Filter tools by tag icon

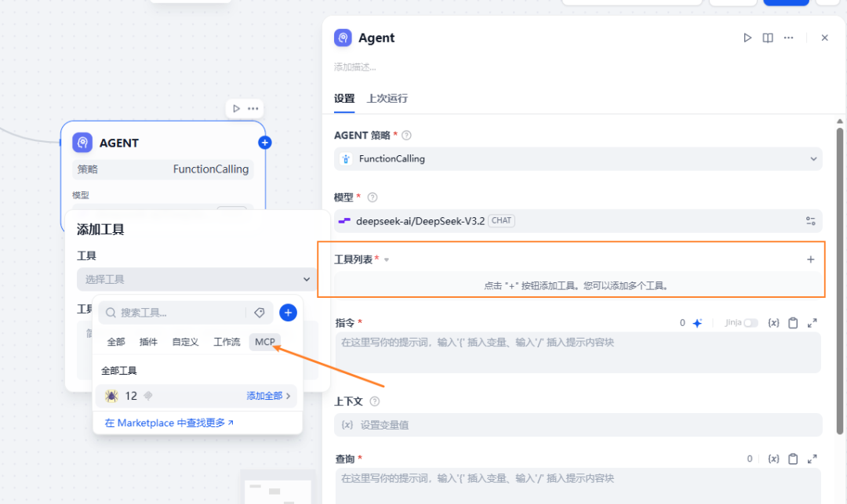click(260, 313)
